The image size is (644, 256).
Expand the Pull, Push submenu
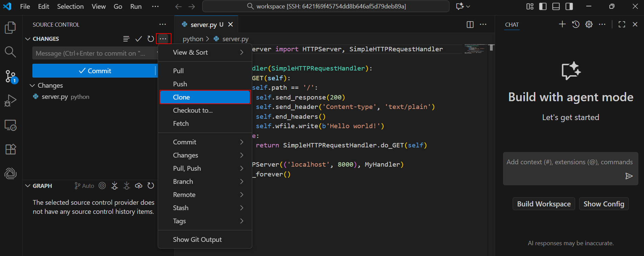tap(205, 168)
